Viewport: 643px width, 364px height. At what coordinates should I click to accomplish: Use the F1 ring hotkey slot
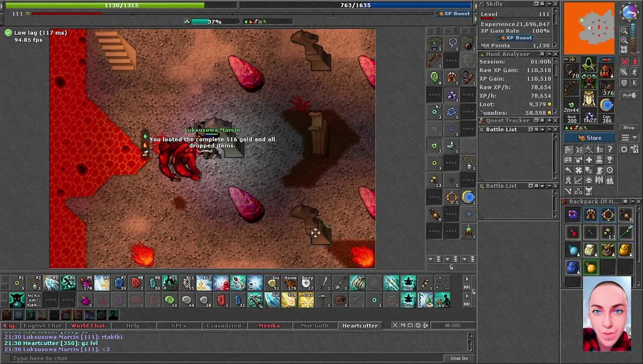17,284
